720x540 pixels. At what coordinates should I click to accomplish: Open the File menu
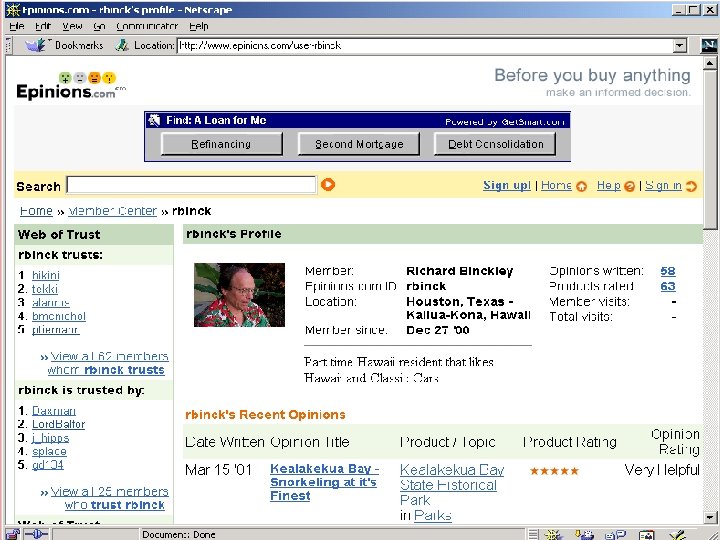(x=17, y=26)
